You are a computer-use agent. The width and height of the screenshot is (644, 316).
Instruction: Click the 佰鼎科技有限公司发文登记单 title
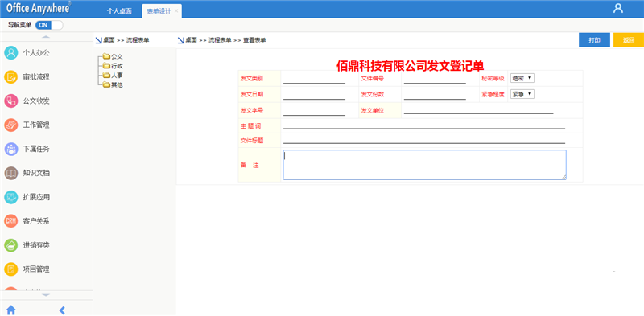pos(411,65)
